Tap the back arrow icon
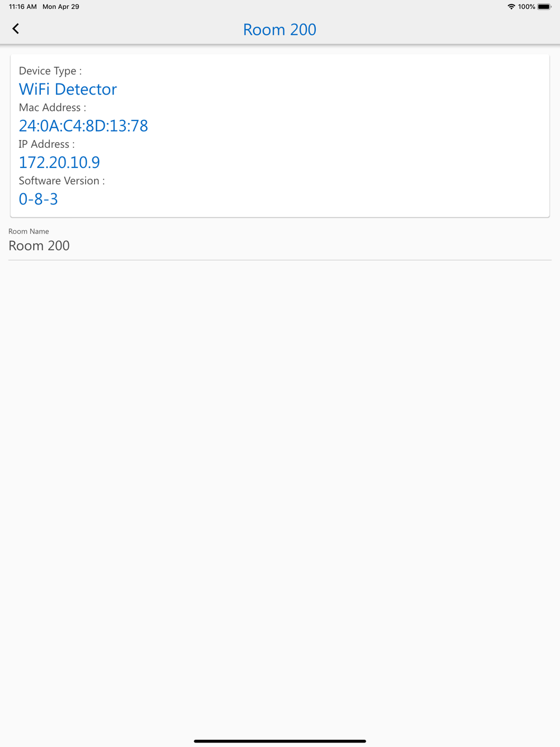Screen dimensions: 560x747 [x=16, y=29]
